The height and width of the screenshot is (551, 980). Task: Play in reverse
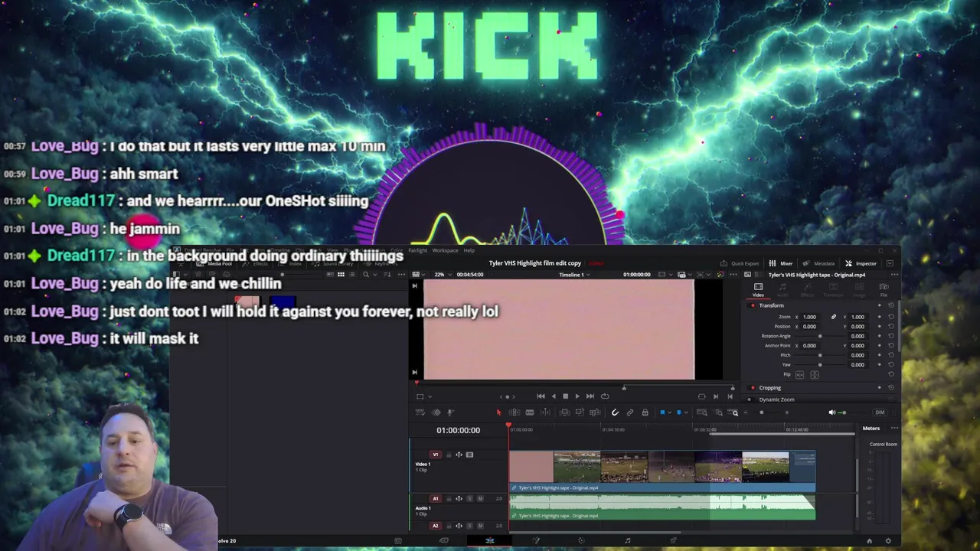pos(553,396)
